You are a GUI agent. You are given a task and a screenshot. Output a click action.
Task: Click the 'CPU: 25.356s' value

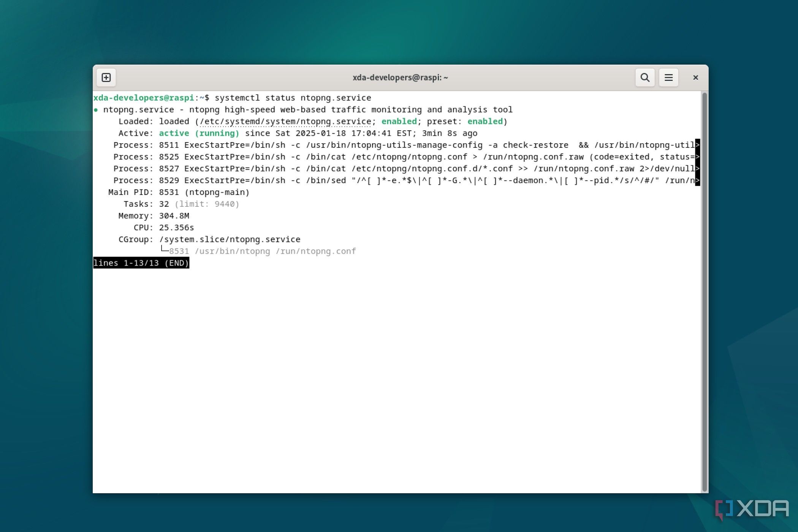176,228
